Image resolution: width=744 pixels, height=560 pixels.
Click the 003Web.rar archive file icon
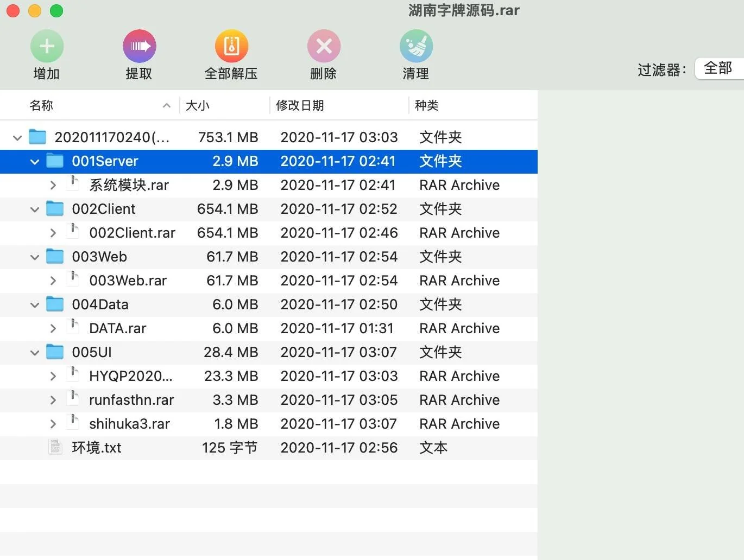(74, 280)
